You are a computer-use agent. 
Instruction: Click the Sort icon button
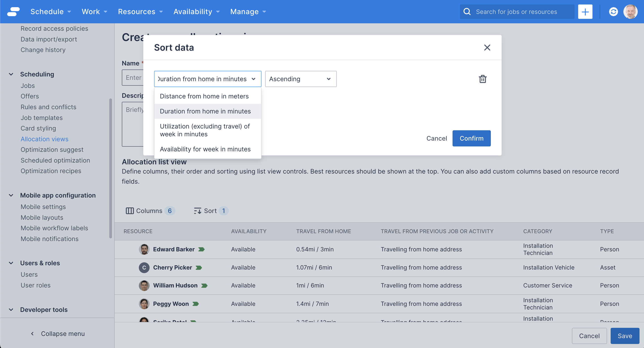(197, 211)
